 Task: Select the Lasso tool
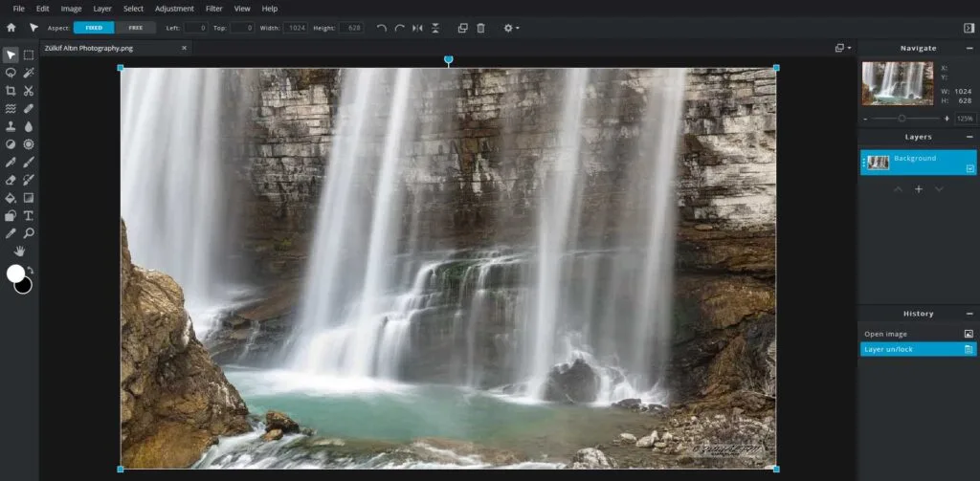point(11,73)
